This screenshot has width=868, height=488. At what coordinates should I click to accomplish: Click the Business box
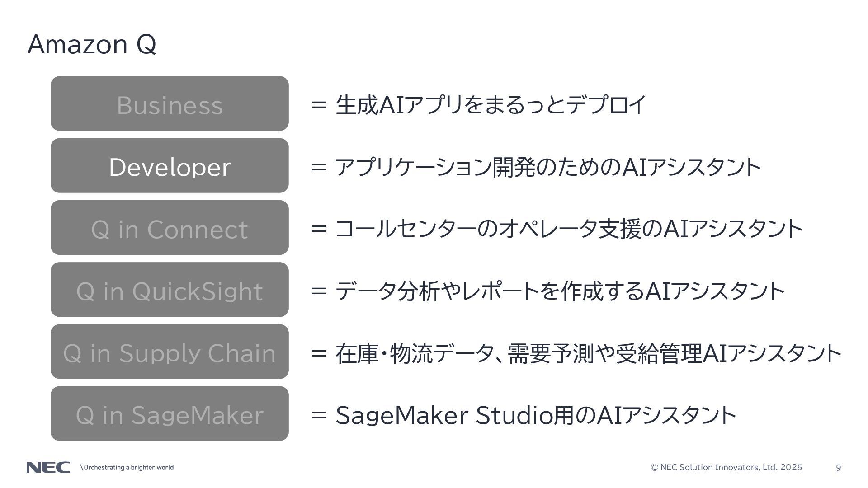click(x=170, y=103)
